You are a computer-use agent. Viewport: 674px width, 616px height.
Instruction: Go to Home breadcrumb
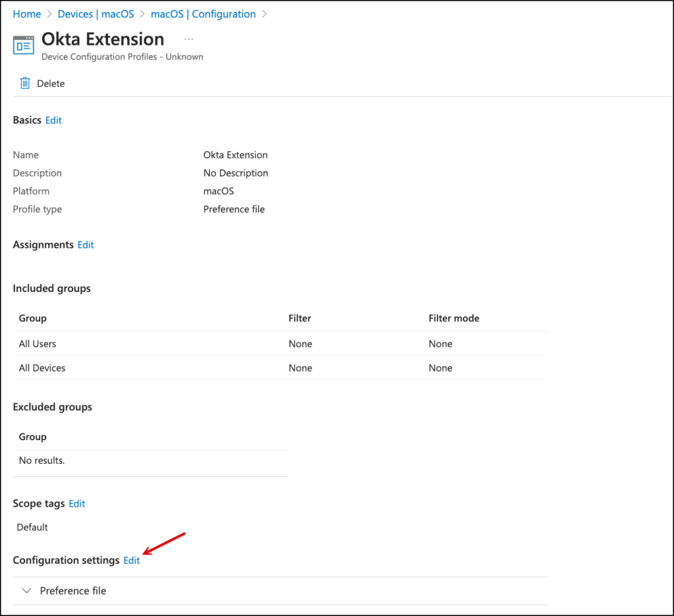(x=26, y=14)
